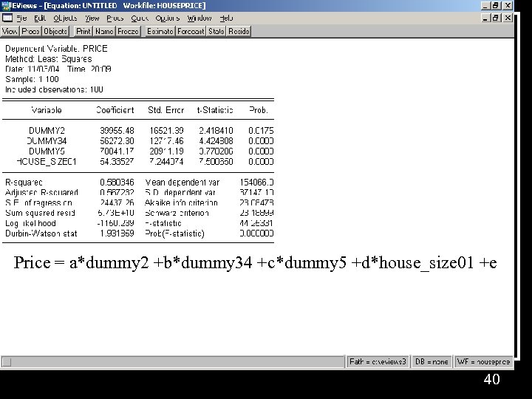Screen dimensions: 532x399
Task: Click the Resids button
Action: [x=239, y=32]
